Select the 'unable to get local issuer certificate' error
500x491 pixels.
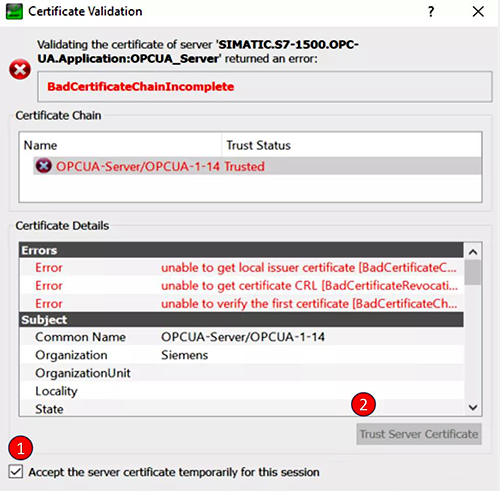pos(242,268)
